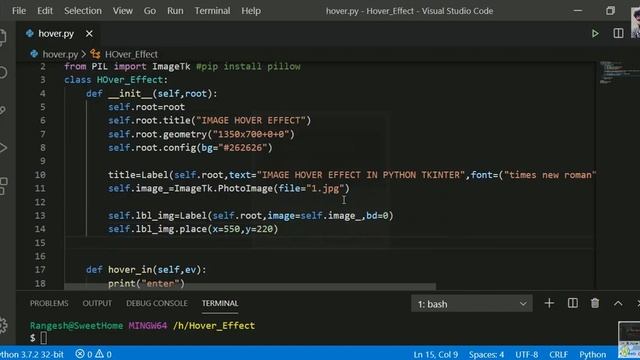Click the terminal prompt input line
The height and width of the screenshot is (360, 640).
click(x=43, y=338)
